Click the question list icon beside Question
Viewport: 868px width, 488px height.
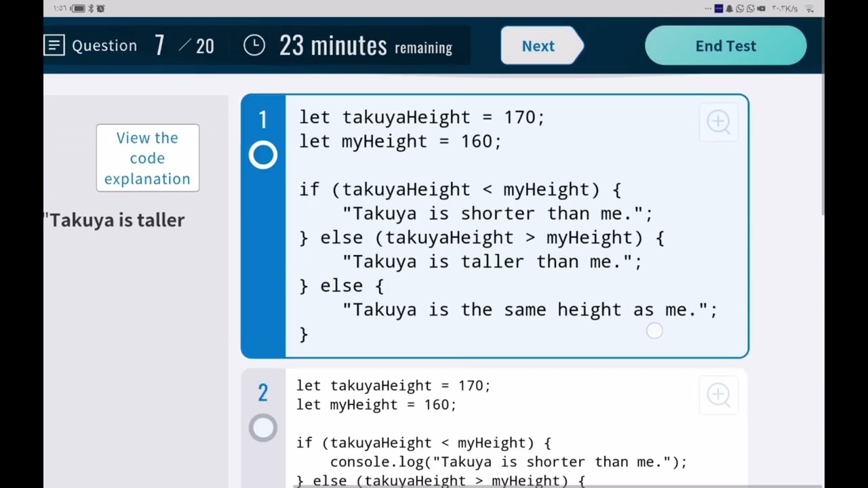[54, 46]
